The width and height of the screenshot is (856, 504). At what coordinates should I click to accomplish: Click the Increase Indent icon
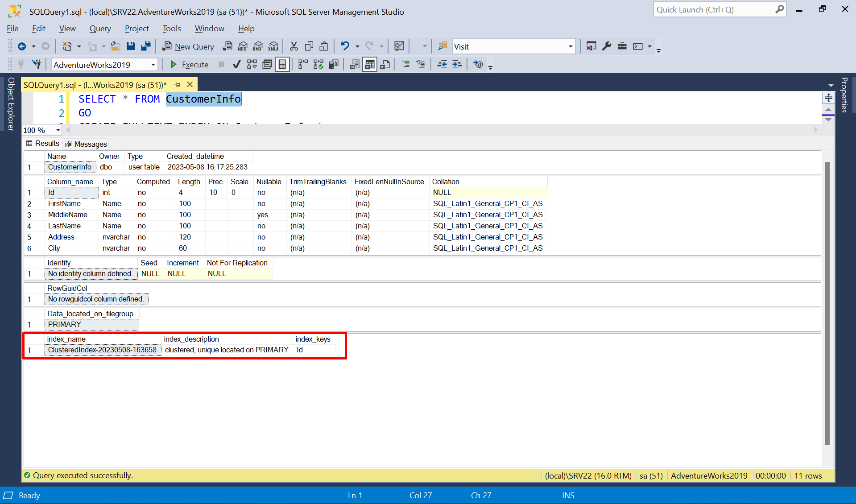[457, 65]
